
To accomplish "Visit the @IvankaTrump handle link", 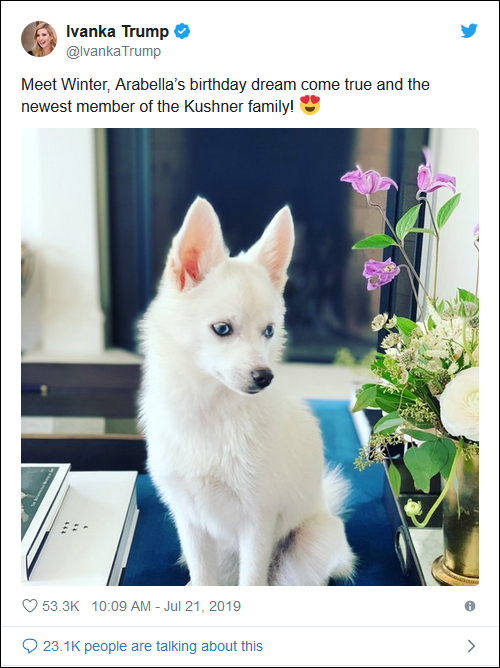I will [x=113, y=52].
